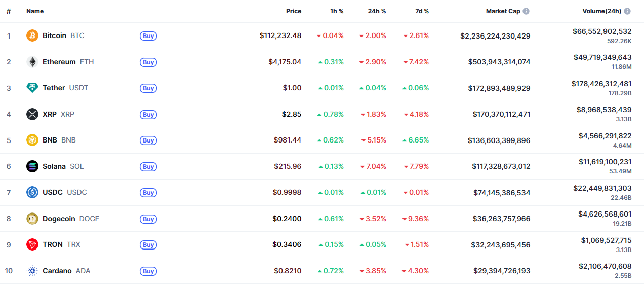This screenshot has height=284, width=644.
Task: Click the Dogecoin logo icon
Action: (32, 219)
